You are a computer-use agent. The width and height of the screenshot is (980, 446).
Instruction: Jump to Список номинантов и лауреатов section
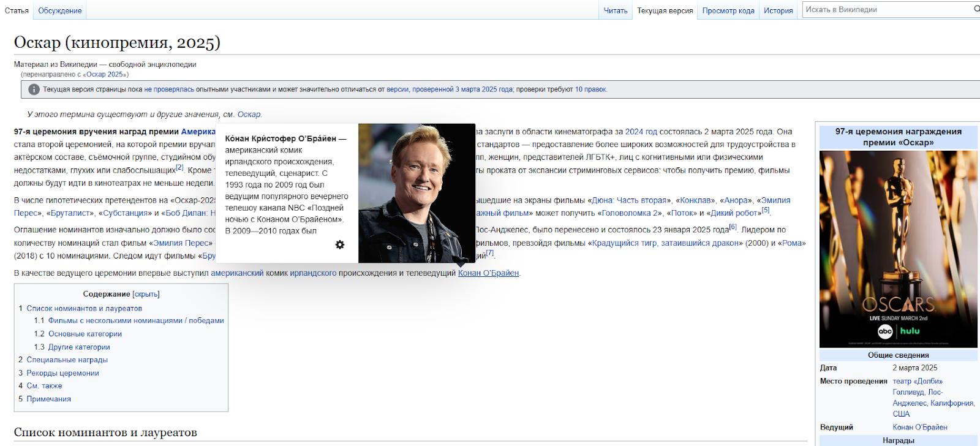pyautogui.click(x=84, y=309)
